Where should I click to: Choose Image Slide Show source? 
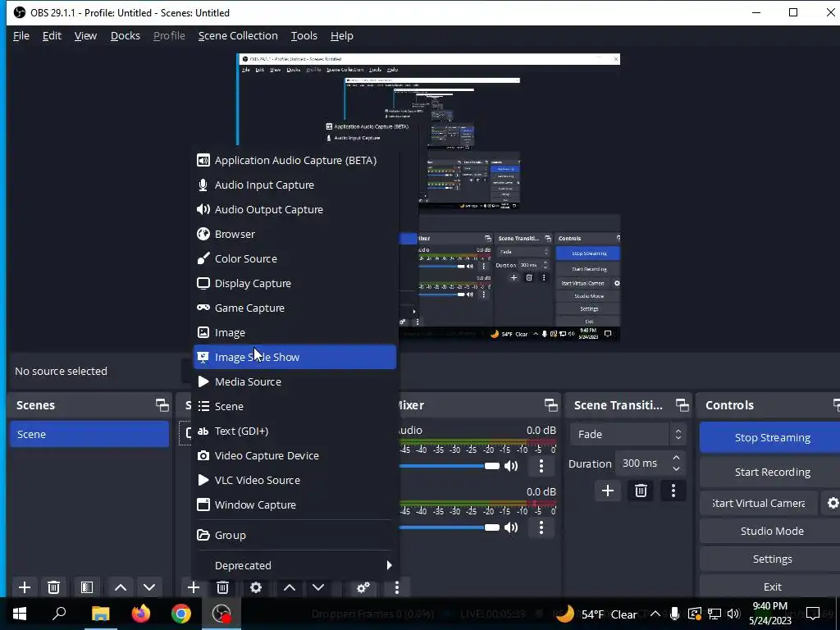(294, 357)
